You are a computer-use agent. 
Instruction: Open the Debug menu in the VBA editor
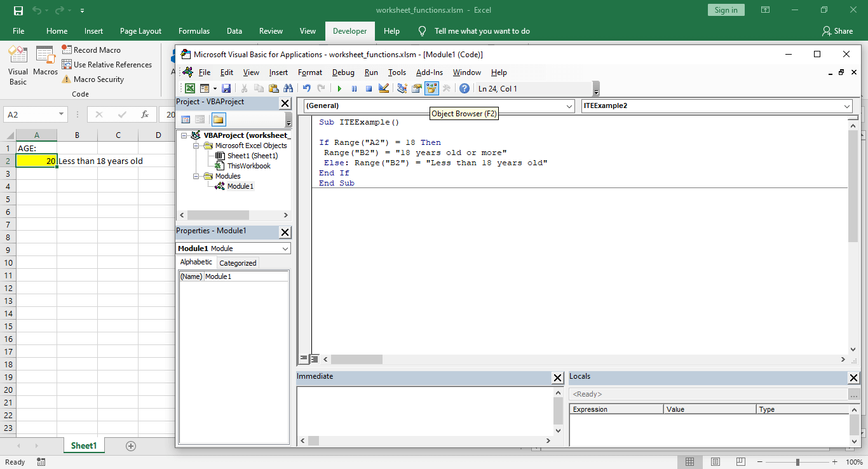coord(343,72)
